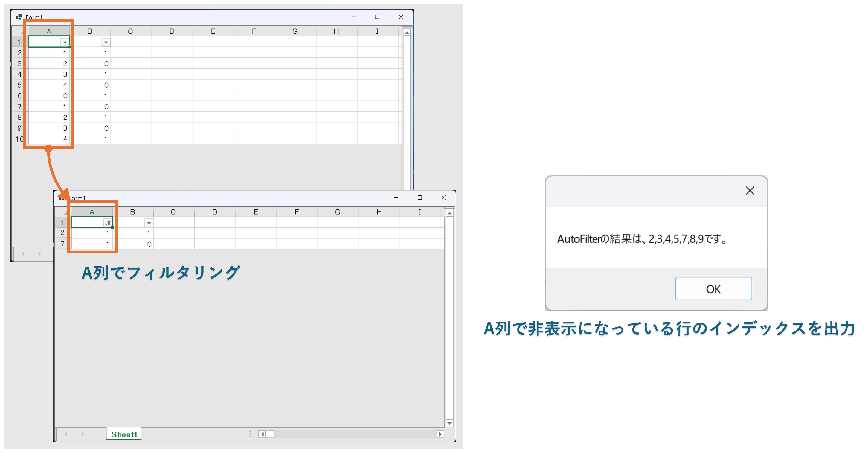Select column B header in the front window
868x453 pixels.
[x=133, y=212]
